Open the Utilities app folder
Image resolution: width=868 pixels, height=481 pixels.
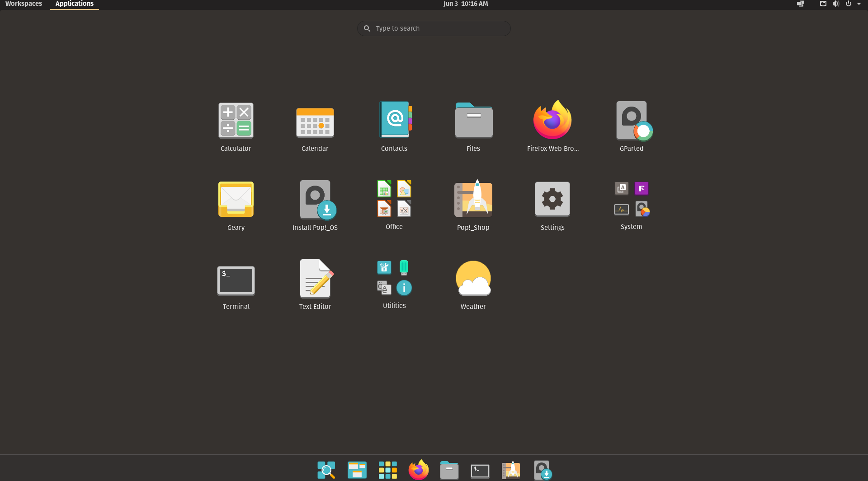(394, 278)
